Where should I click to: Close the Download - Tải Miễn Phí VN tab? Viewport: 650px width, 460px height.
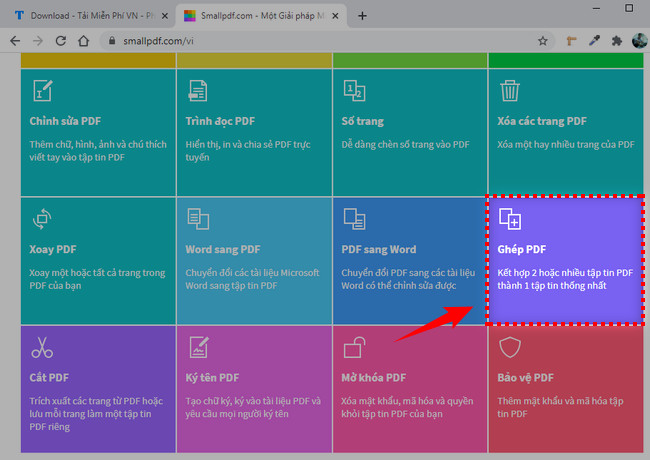(x=165, y=16)
